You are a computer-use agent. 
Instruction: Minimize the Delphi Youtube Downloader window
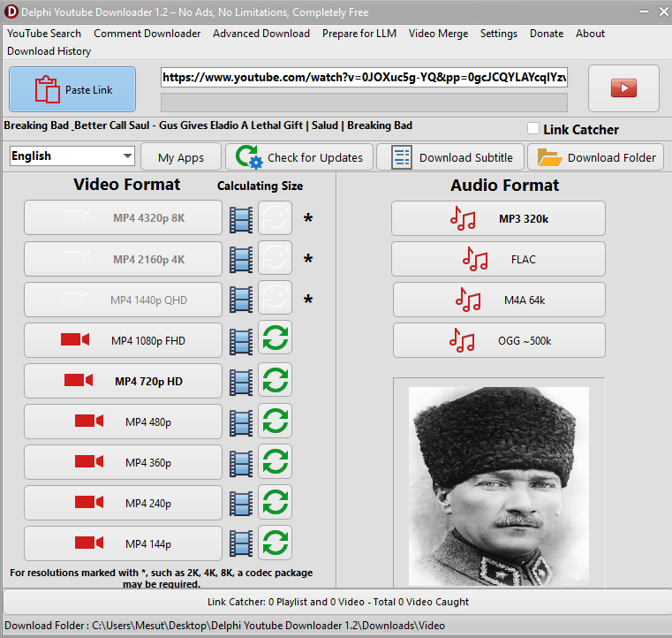[x=644, y=12]
